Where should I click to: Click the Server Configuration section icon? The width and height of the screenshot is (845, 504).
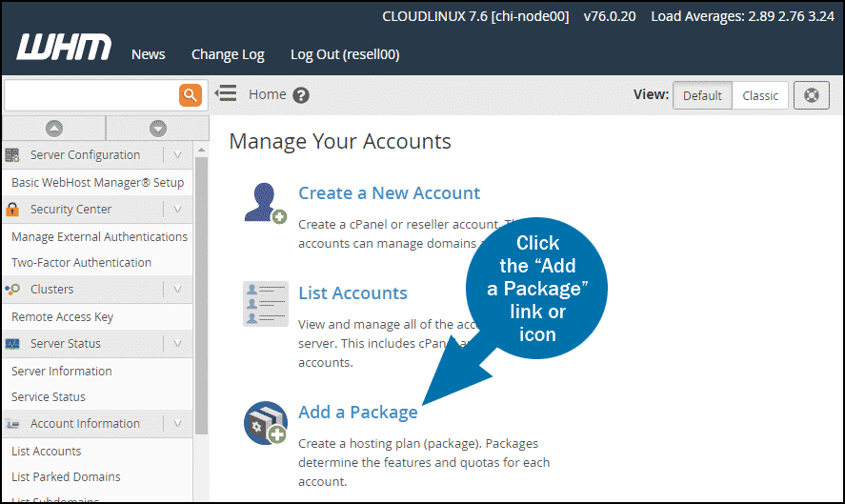coord(12,155)
